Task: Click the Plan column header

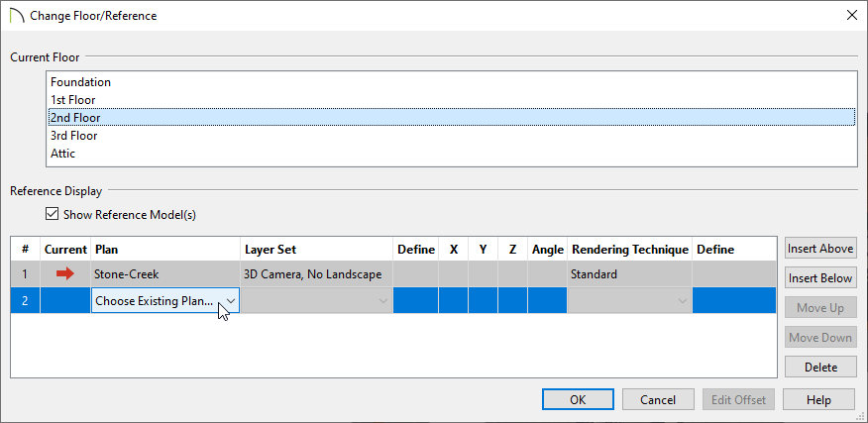Action: pos(164,250)
